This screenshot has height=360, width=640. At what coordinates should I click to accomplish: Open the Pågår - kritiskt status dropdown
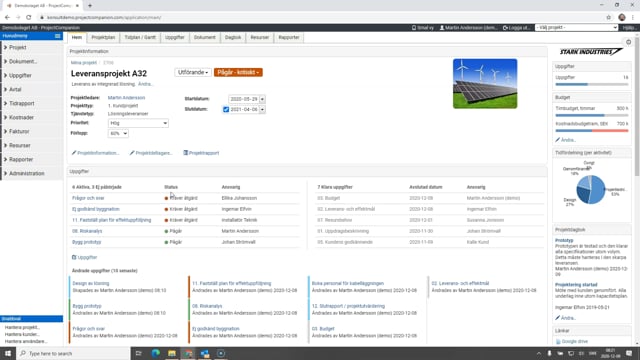click(x=238, y=72)
